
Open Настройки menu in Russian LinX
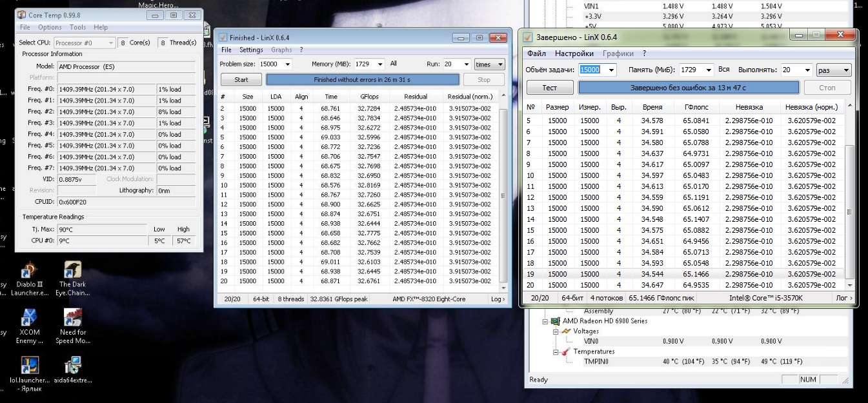(574, 54)
